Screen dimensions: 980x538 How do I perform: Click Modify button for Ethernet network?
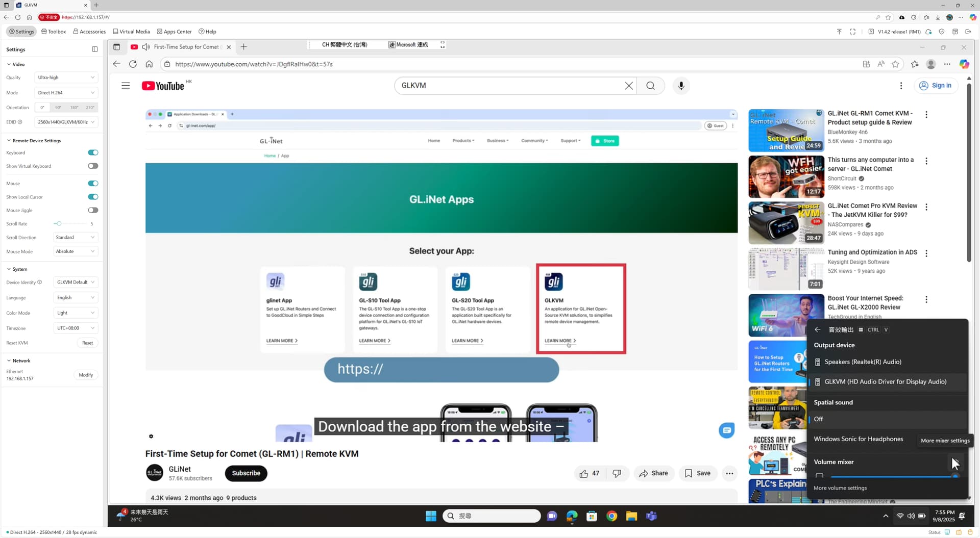pyautogui.click(x=86, y=375)
